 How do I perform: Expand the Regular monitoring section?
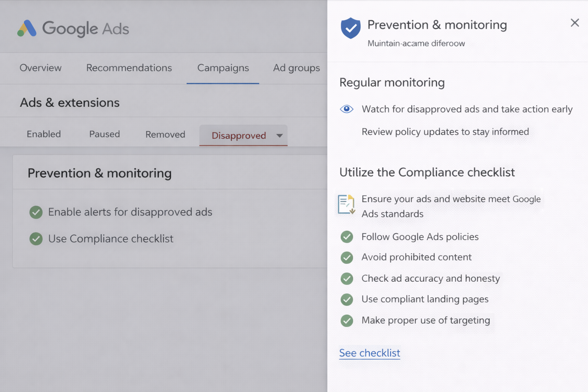392,82
